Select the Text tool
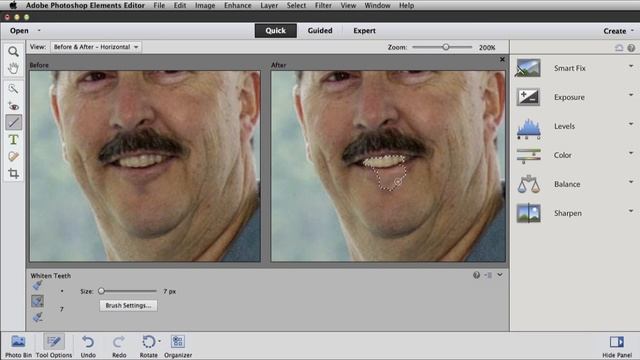This screenshot has width=640, height=360. coord(13,140)
